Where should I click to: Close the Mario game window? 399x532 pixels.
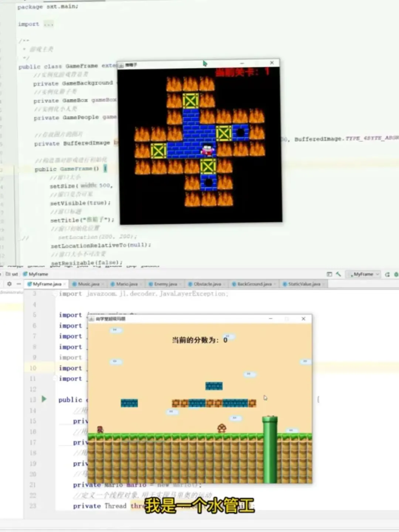click(x=303, y=318)
